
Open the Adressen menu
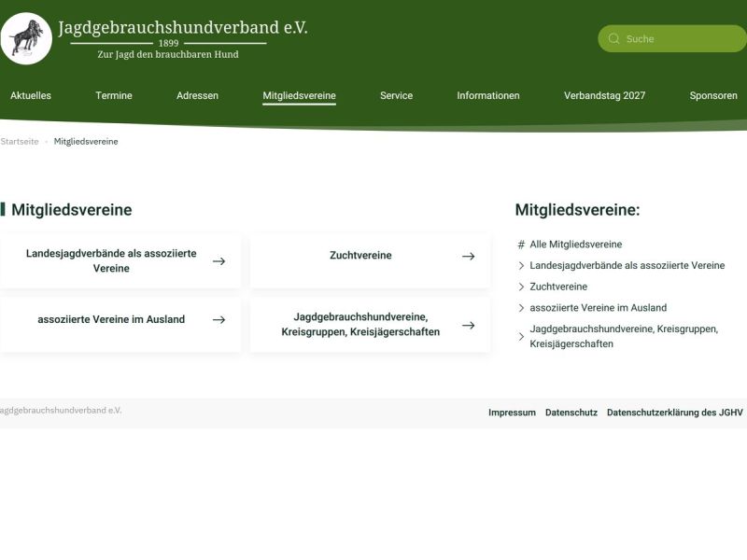197,95
